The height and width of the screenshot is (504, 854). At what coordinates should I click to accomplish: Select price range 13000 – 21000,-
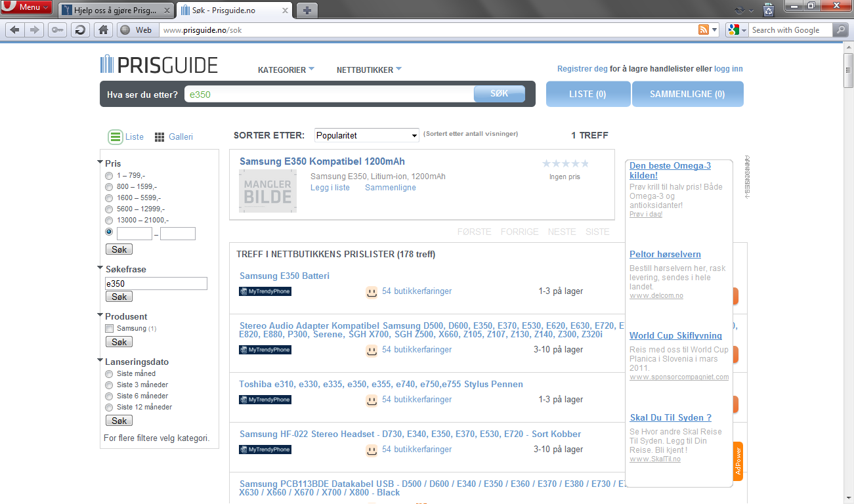click(x=109, y=220)
